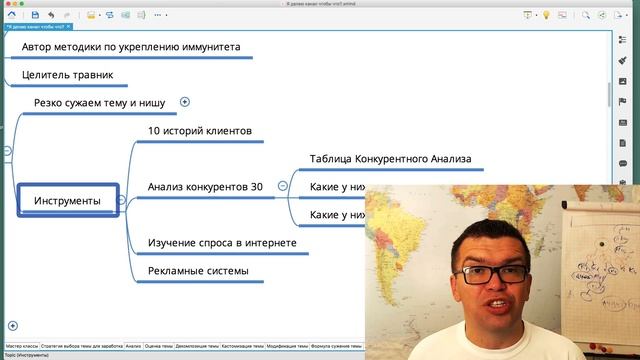Viewport: 640px width, 360px height.
Task: Click the 'Topic (Инструменты)' status bar text
Action: (x=27, y=356)
